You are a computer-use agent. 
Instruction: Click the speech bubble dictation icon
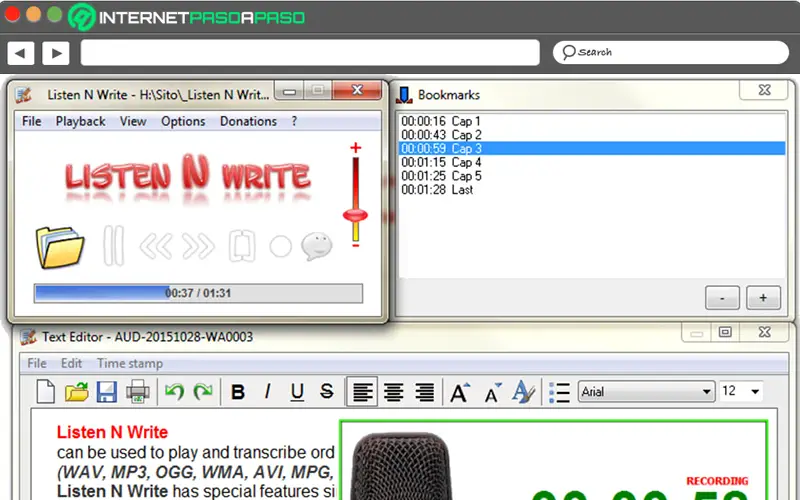click(x=317, y=246)
